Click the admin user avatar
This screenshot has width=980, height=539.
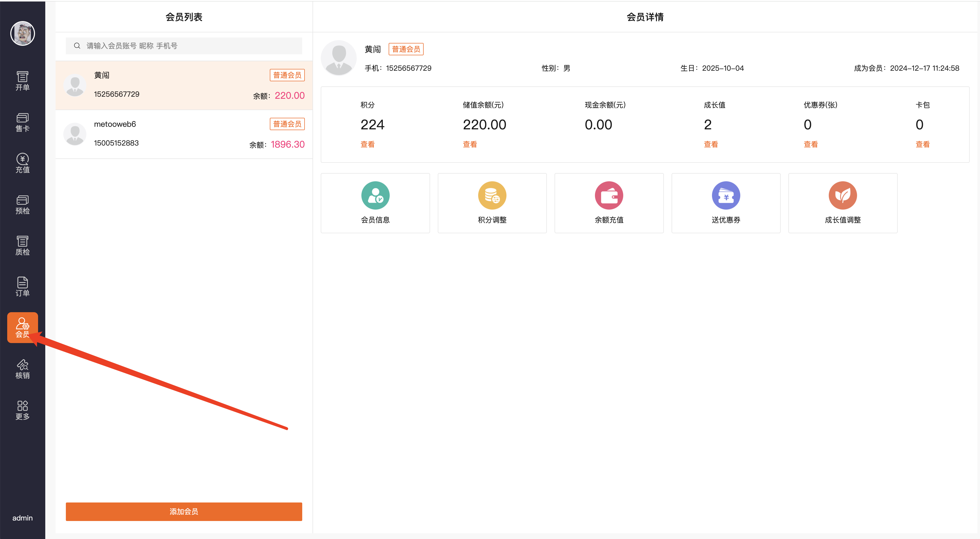point(22,33)
